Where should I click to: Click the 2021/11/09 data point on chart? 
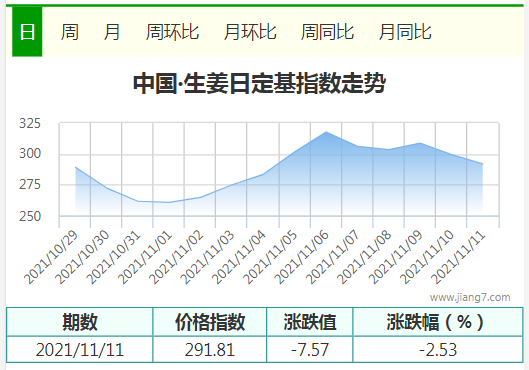(420, 143)
